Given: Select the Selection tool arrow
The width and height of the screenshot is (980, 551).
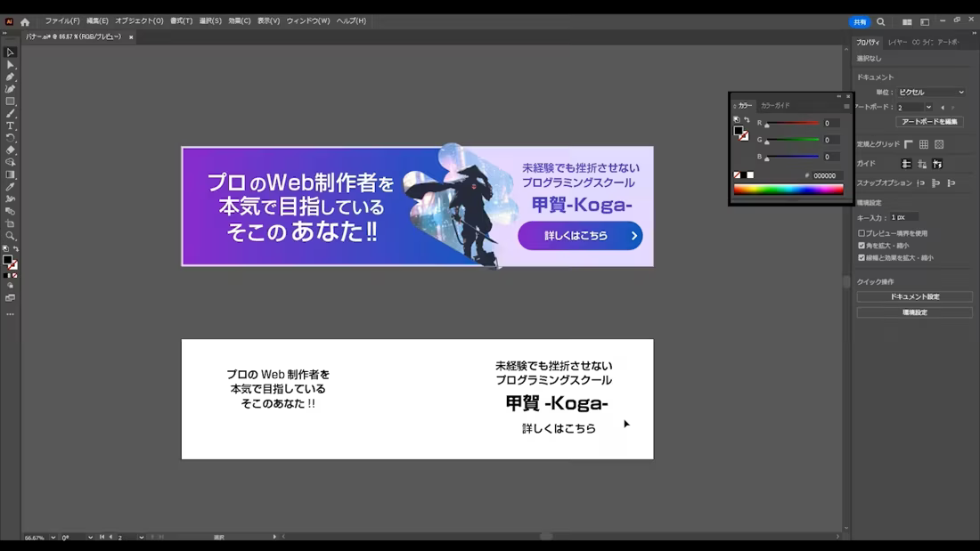Looking at the screenshot, I should 10,53.
